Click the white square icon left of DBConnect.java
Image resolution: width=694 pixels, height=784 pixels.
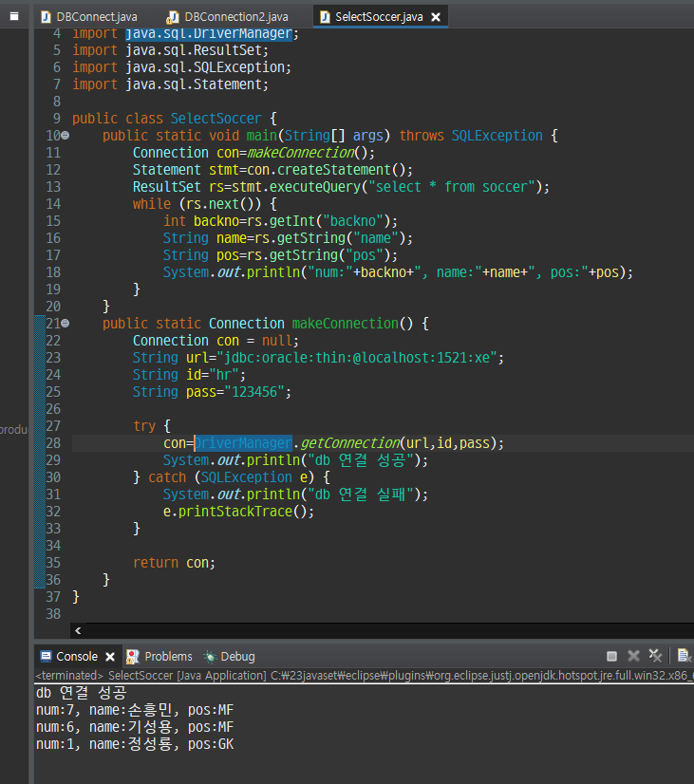pos(14,16)
